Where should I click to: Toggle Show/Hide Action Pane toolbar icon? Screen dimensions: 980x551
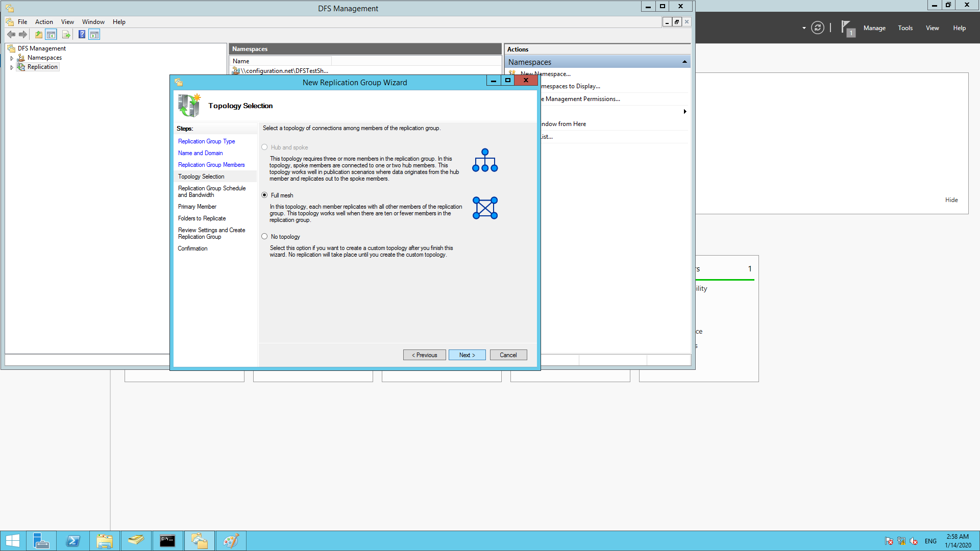point(94,35)
